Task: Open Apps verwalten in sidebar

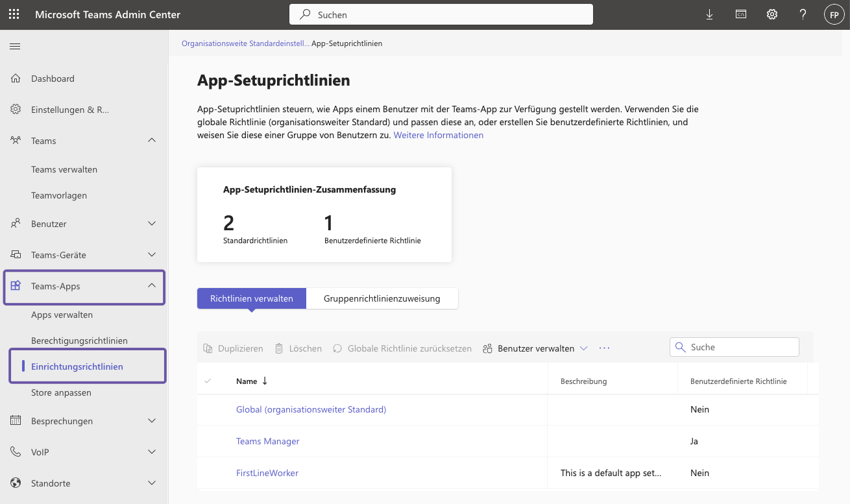Action: [x=62, y=315]
